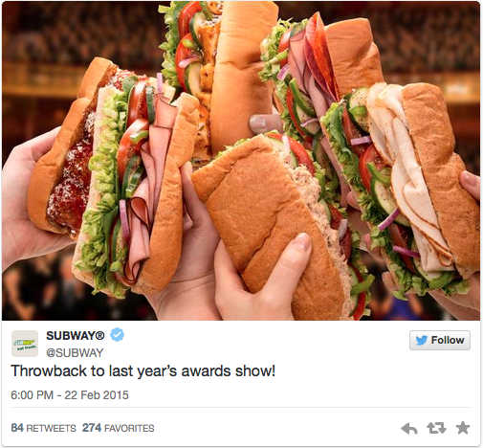Follow the SUBWAY account
The image size is (483, 448).
pos(440,340)
